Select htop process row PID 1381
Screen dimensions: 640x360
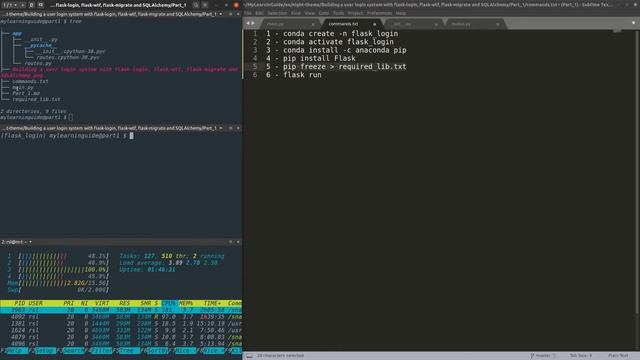click(121, 324)
